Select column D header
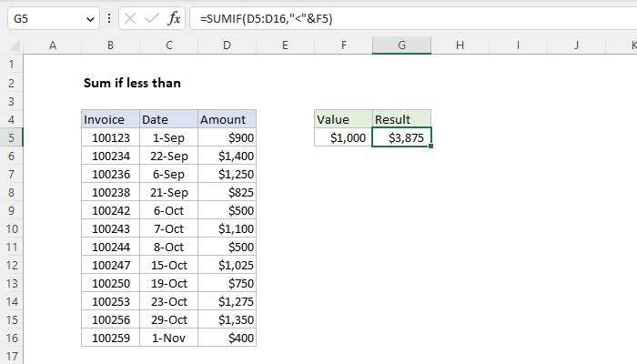The height and width of the screenshot is (364, 637). [227, 45]
